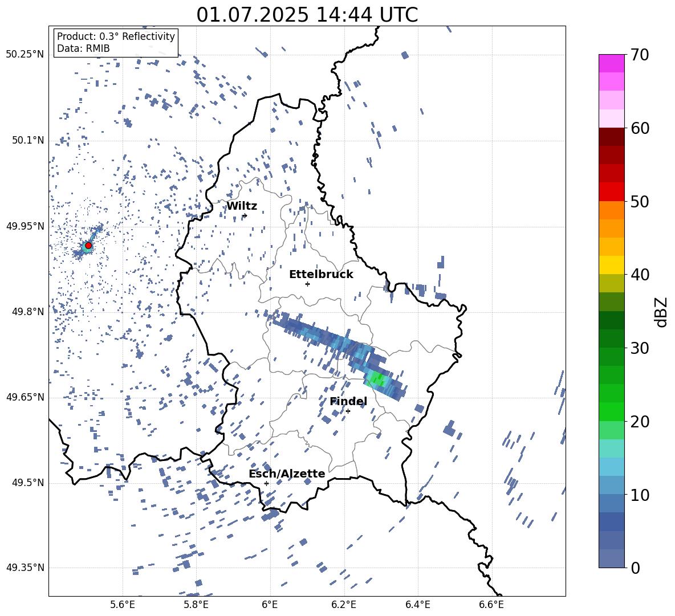The image size is (675, 616).
Task: Click the 0 tick on the colorbar
Action: pos(635,568)
